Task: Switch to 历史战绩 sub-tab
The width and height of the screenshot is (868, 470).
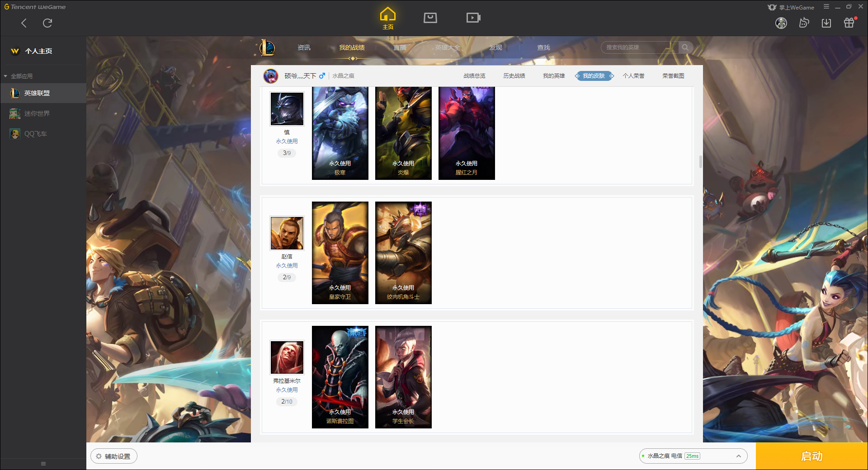Action: [514, 76]
